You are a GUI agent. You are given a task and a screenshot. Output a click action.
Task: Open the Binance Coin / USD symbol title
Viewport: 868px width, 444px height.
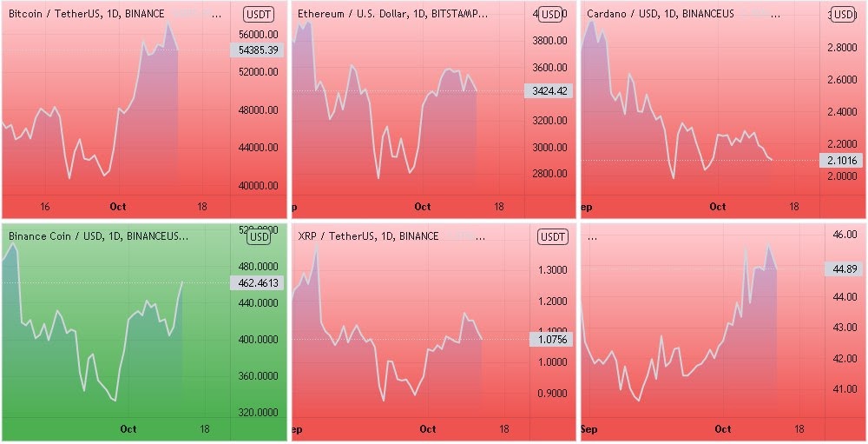(97, 235)
